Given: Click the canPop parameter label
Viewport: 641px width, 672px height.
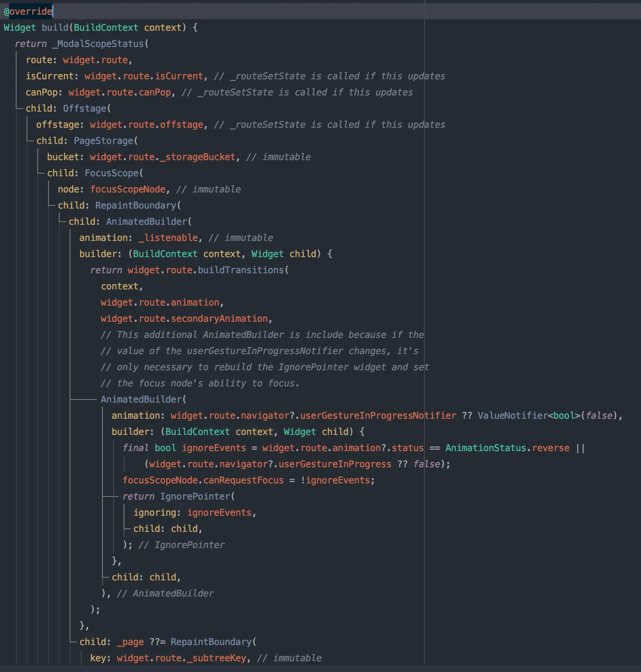Looking at the screenshot, I should click(42, 92).
